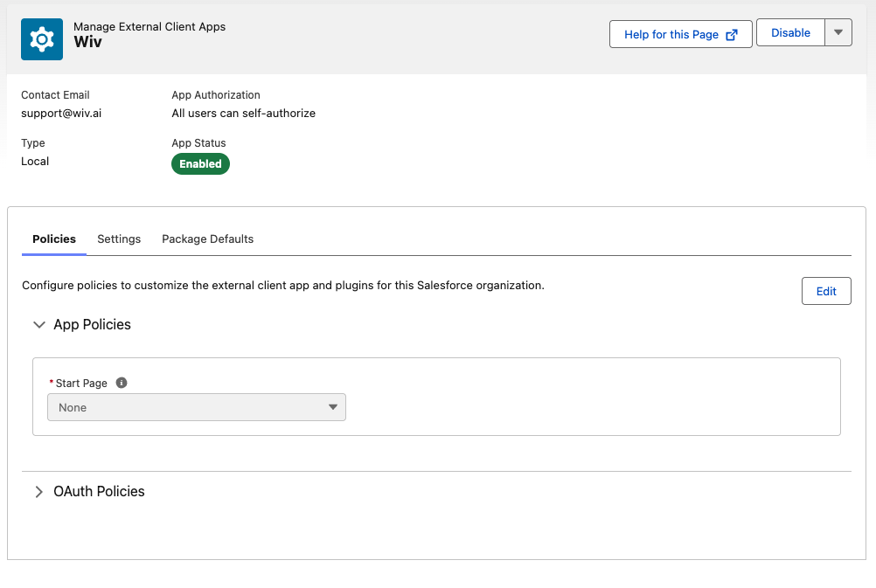Expand the OAuth Policies chevron

(x=38, y=492)
